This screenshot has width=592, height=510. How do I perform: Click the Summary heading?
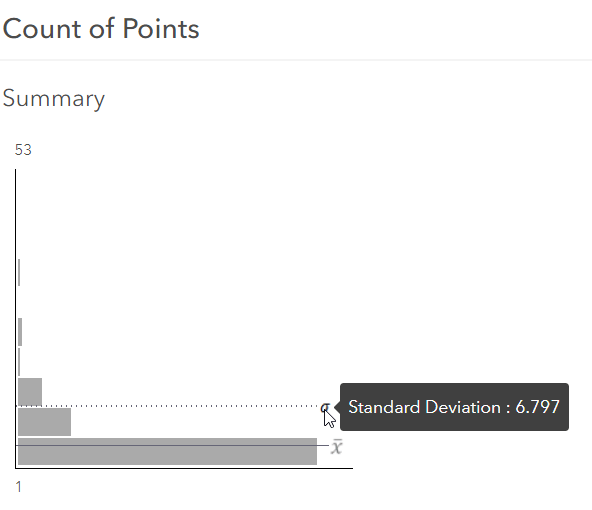(54, 99)
